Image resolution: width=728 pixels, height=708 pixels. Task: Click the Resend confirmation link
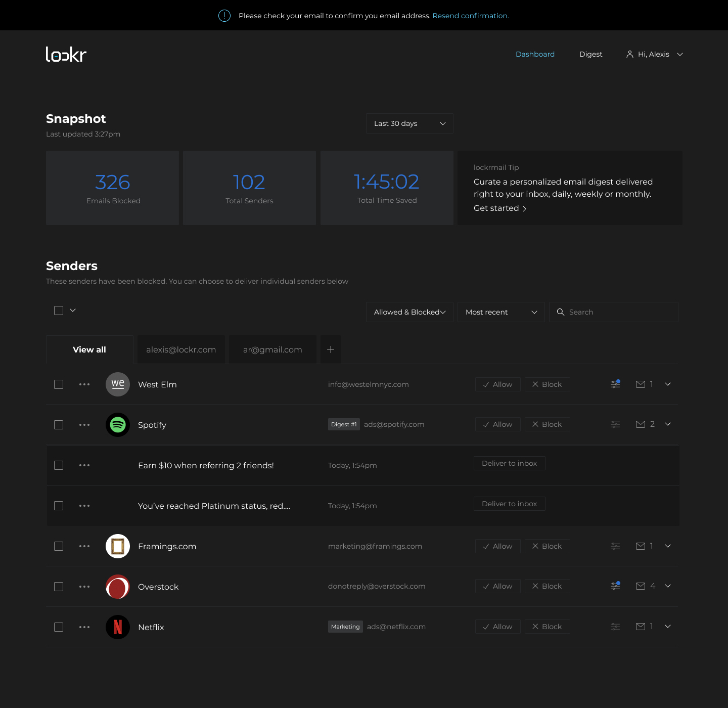pos(470,16)
